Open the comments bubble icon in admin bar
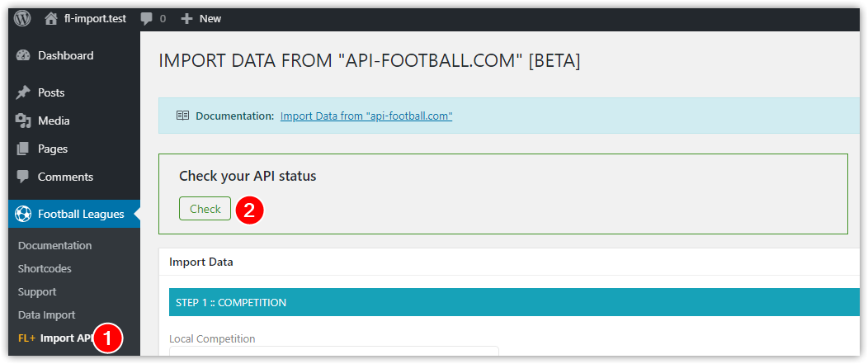868x364 pixels. [x=146, y=19]
